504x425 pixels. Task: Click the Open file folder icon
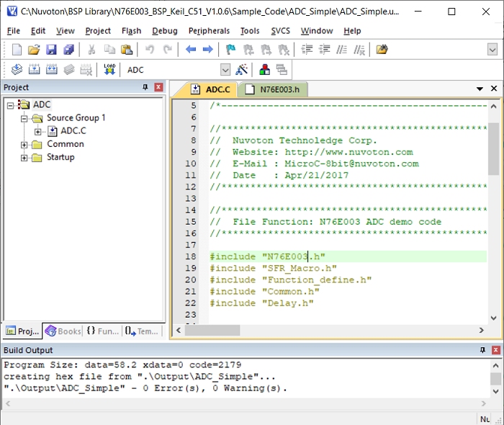click(34, 50)
